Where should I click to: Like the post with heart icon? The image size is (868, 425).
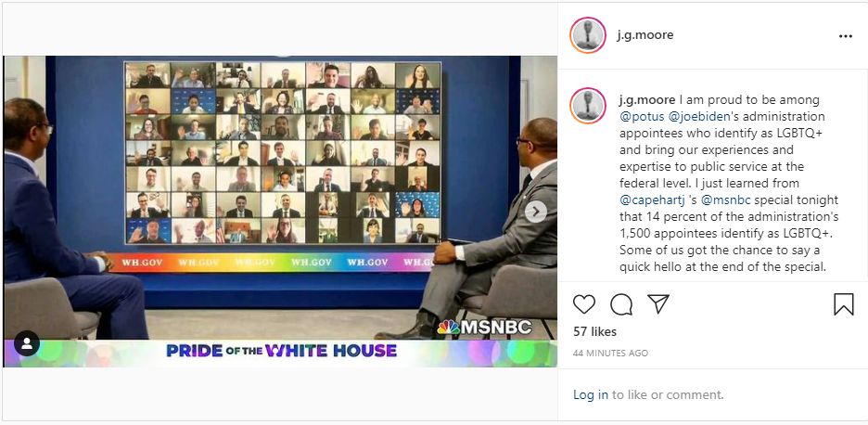[x=583, y=304]
